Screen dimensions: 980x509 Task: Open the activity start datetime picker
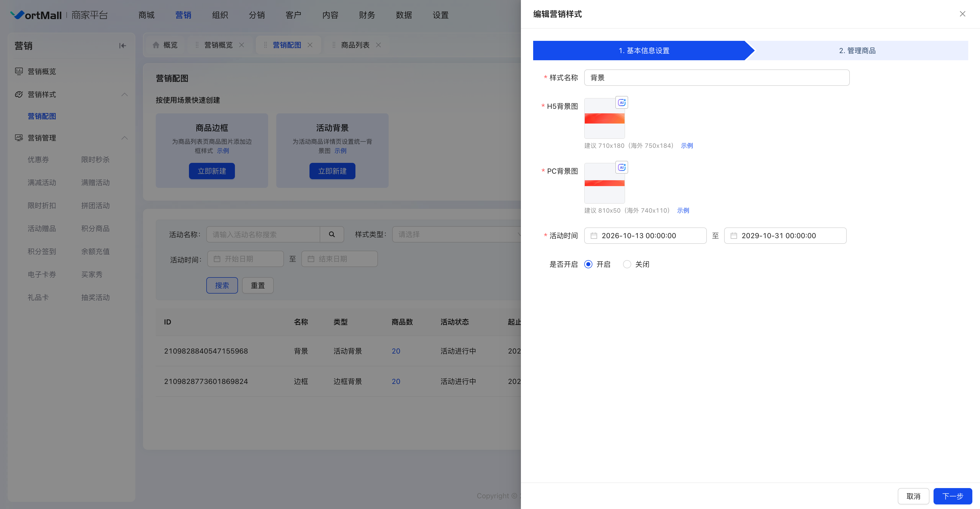645,235
